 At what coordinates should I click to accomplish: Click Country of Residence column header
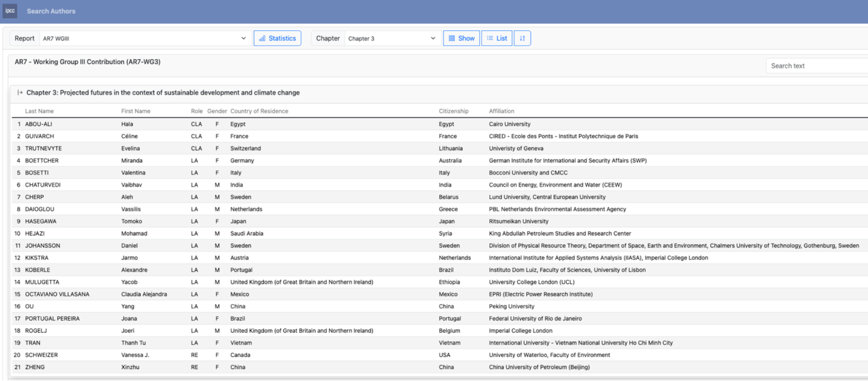pyautogui.click(x=259, y=111)
